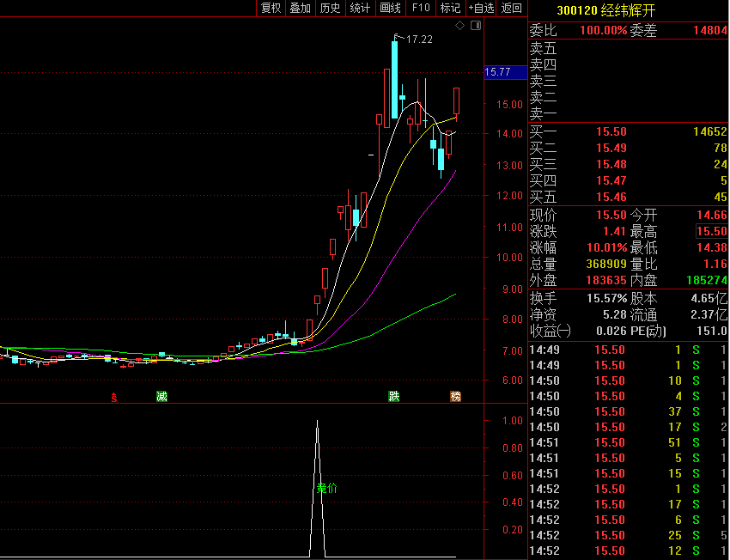Click the 股本 value 4.65亿
This screenshot has height=560, width=730.
(709, 298)
